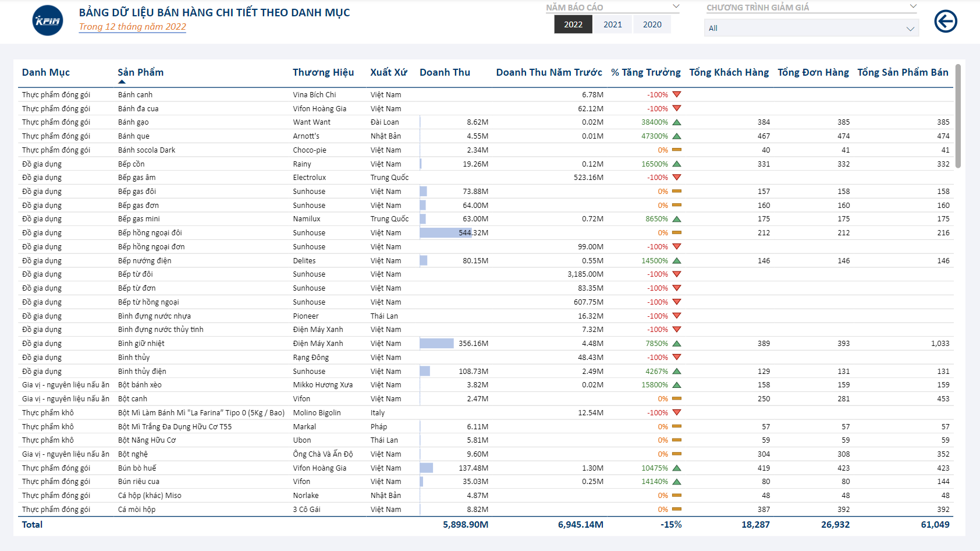
Task: Click the Total row label
Action: tap(32, 525)
